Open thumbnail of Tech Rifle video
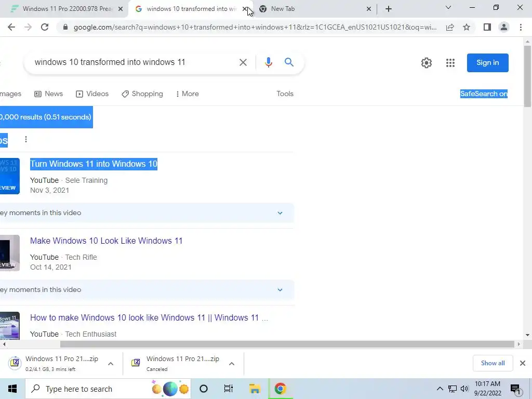532x399 pixels. click(9, 253)
